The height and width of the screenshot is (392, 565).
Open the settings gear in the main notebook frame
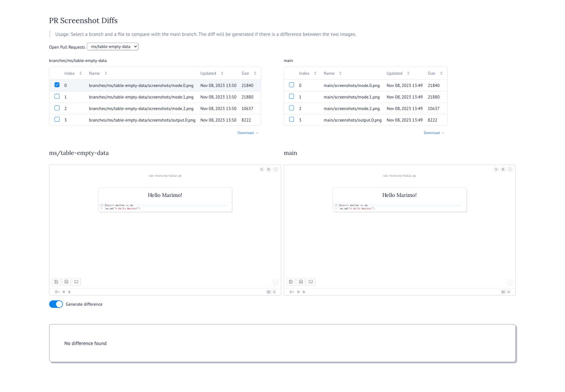coord(503,169)
